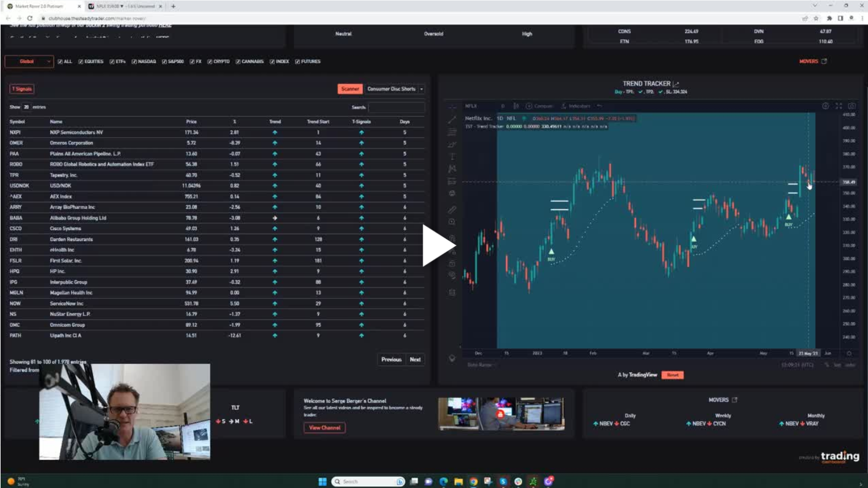
Task: Click the scanner Search input field
Action: tap(397, 108)
